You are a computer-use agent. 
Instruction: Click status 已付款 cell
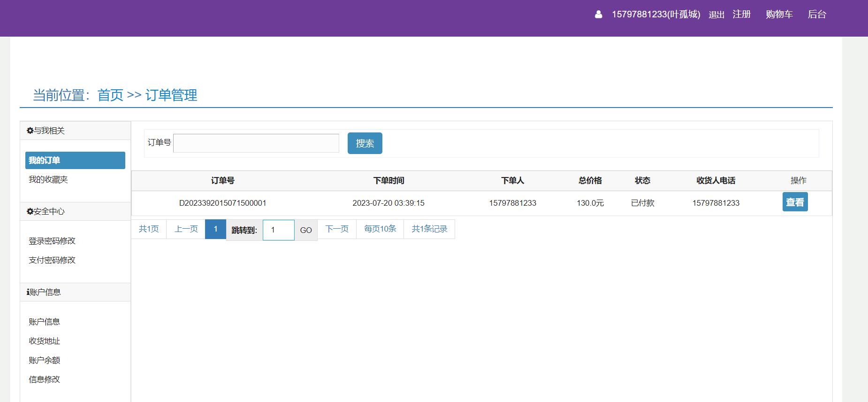click(x=643, y=203)
